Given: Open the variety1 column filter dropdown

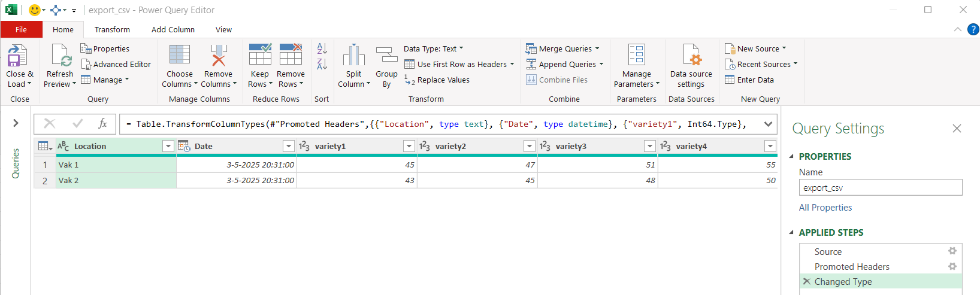Looking at the screenshot, I should point(409,146).
